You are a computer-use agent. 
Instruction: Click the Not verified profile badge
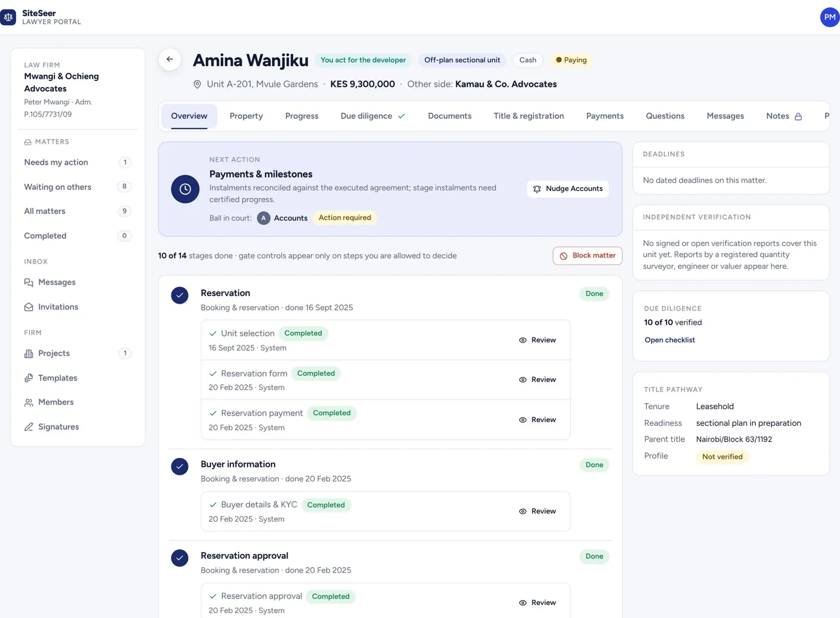(722, 457)
